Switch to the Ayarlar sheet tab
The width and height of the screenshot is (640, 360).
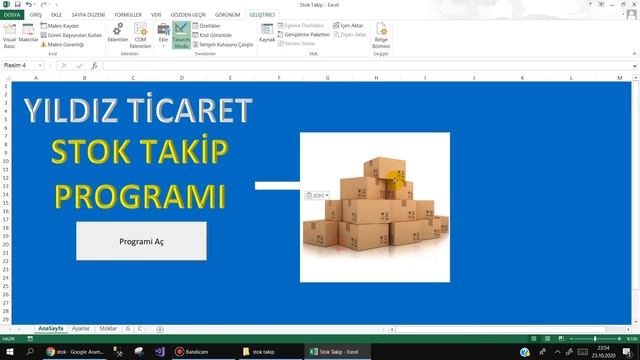click(80, 329)
